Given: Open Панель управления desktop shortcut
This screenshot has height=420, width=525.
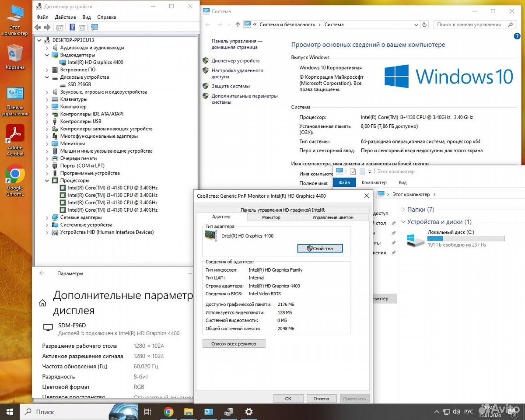Looking at the screenshot, I should [x=15, y=101].
